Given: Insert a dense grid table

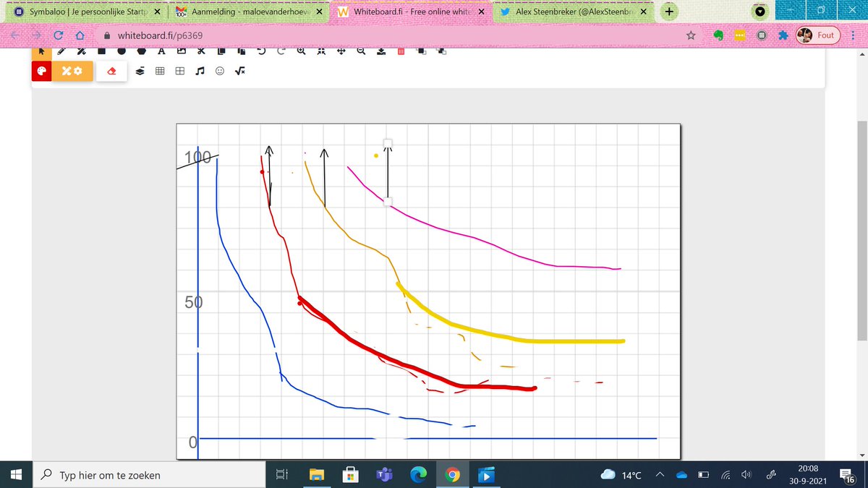Looking at the screenshot, I should tap(161, 71).
